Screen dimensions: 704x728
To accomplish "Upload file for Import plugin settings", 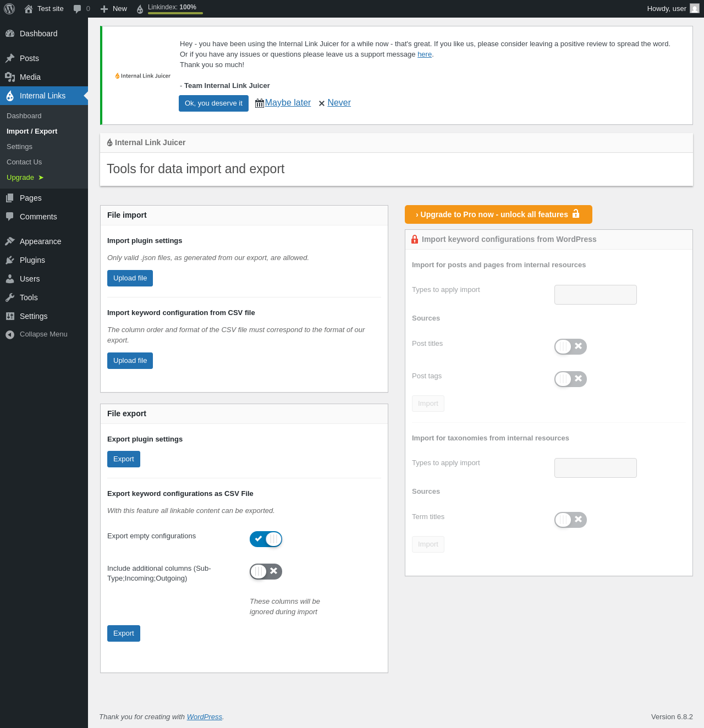I will pyautogui.click(x=130, y=278).
